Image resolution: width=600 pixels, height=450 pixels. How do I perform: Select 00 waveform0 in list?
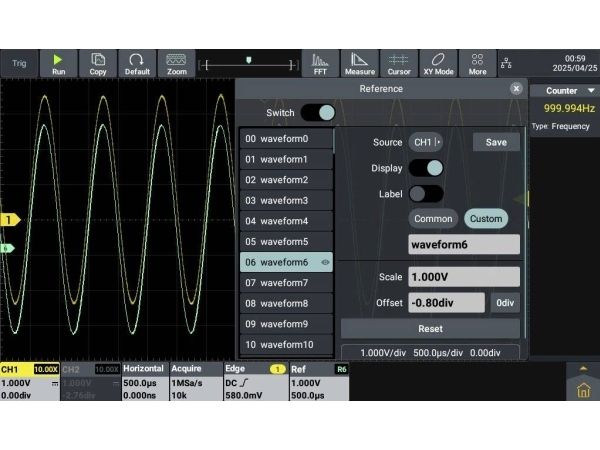(x=286, y=139)
